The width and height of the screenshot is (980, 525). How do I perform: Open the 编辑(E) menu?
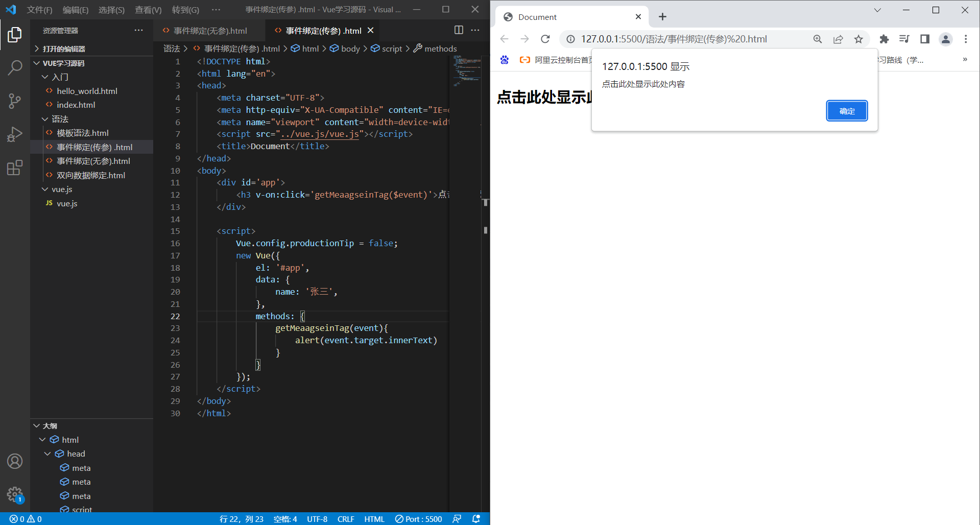coord(76,10)
